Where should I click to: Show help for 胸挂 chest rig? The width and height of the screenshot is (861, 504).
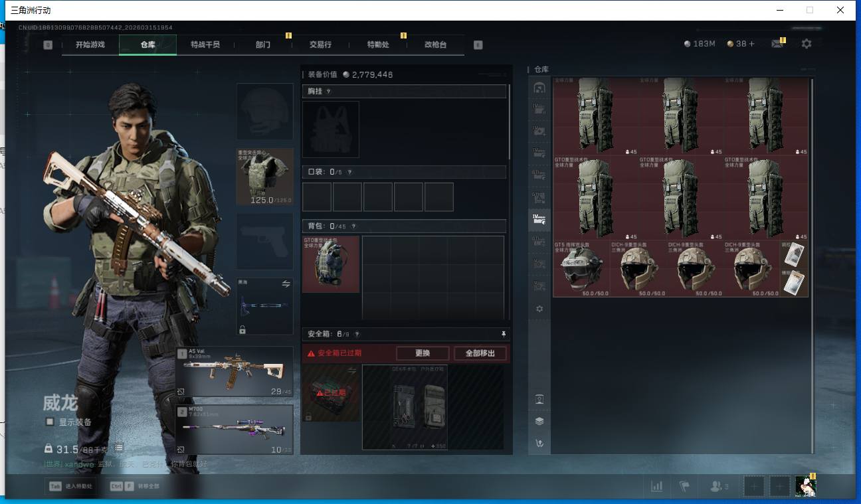[x=328, y=92]
